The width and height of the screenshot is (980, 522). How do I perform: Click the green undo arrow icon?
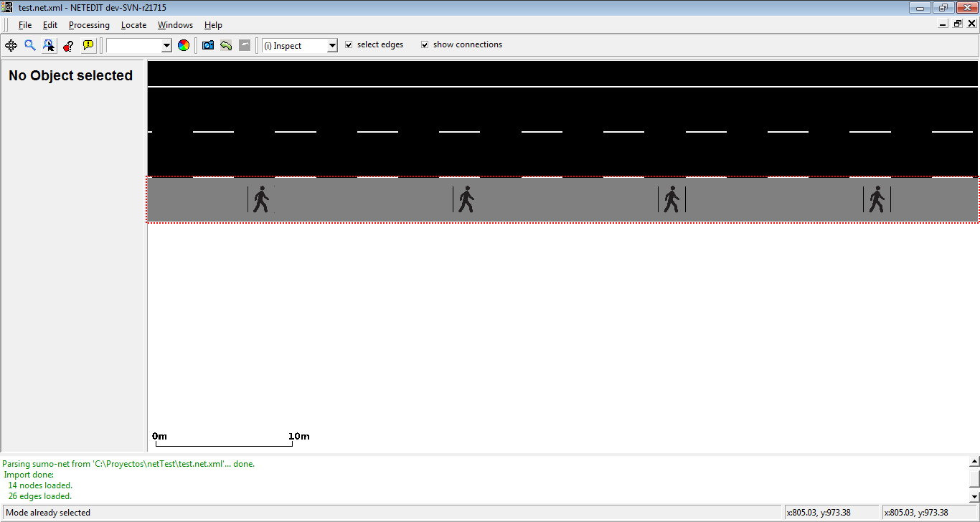pyautogui.click(x=226, y=45)
